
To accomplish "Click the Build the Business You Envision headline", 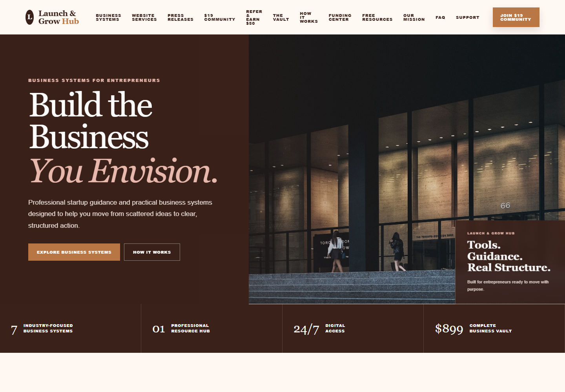I will coord(123,137).
